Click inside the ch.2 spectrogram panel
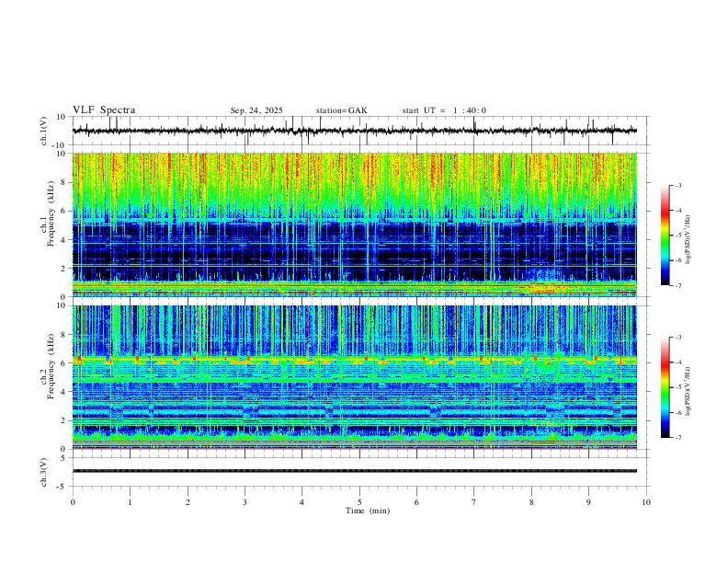The image size is (728, 563). (x=355, y=377)
